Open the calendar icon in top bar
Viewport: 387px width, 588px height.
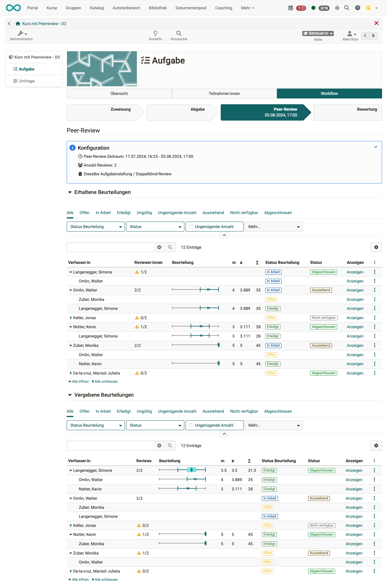coord(290,8)
